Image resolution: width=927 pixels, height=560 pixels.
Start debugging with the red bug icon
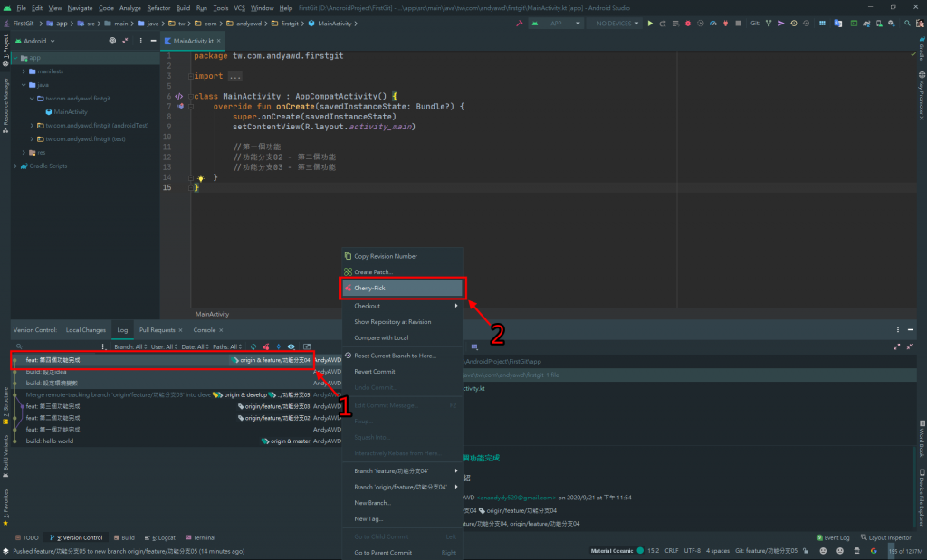click(688, 24)
